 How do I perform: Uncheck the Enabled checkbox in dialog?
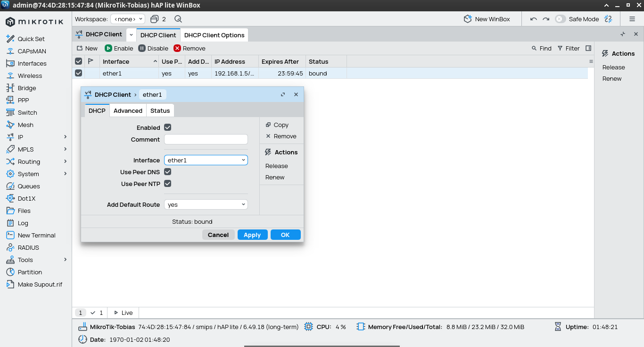coord(167,127)
